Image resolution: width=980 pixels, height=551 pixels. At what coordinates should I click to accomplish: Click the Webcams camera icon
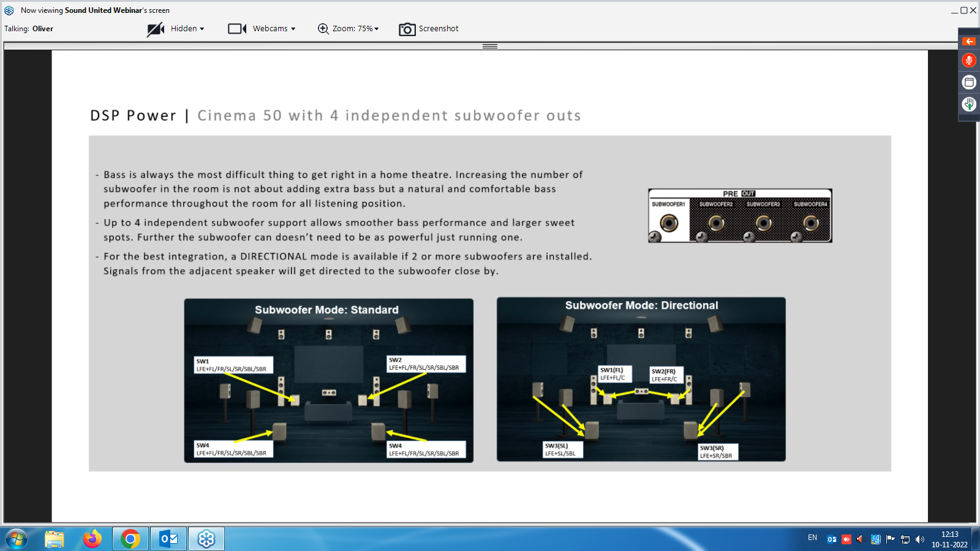237,29
